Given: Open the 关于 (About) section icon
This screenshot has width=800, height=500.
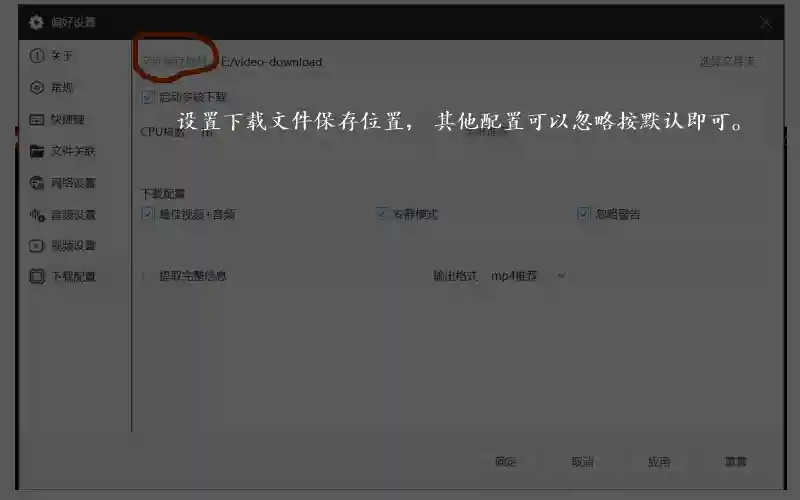Looking at the screenshot, I should point(37,56).
